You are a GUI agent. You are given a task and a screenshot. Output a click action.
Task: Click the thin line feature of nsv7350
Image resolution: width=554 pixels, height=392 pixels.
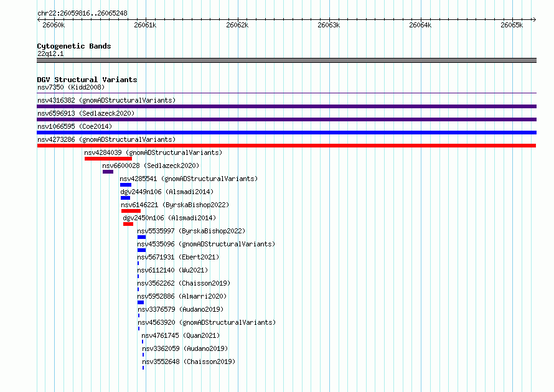coord(286,93)
